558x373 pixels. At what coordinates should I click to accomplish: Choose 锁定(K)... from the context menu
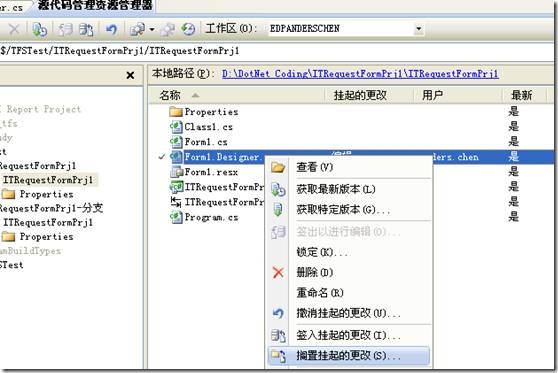pos(349,252)
